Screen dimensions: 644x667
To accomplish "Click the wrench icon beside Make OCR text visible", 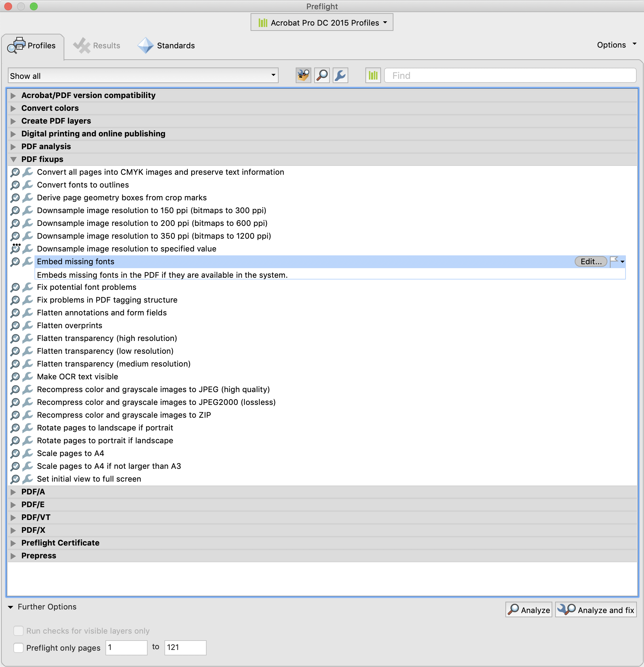I will pos(28,377).
